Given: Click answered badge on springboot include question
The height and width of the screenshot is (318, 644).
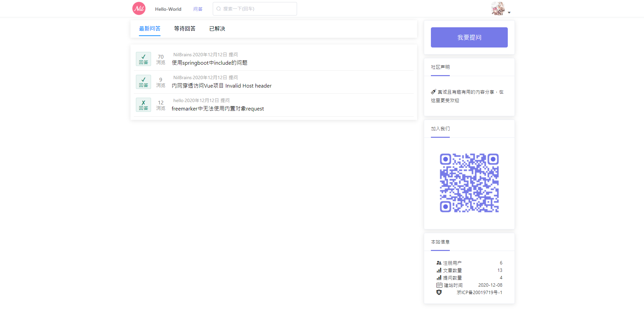Looking at the screenshot, I should click(x=143, y=59).
